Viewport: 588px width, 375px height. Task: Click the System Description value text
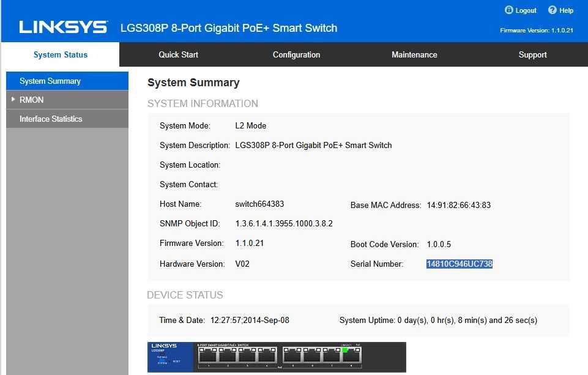pos(313,145)
